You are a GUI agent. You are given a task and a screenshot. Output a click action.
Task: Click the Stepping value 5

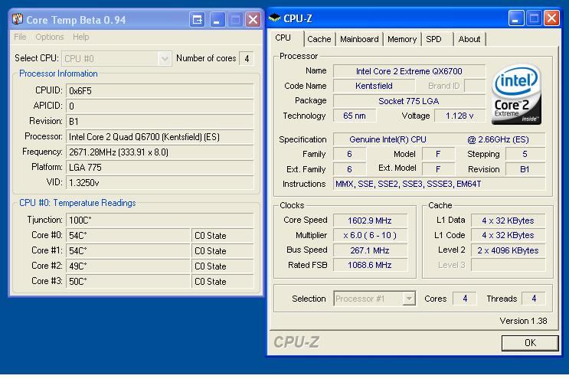pos(525,154)
